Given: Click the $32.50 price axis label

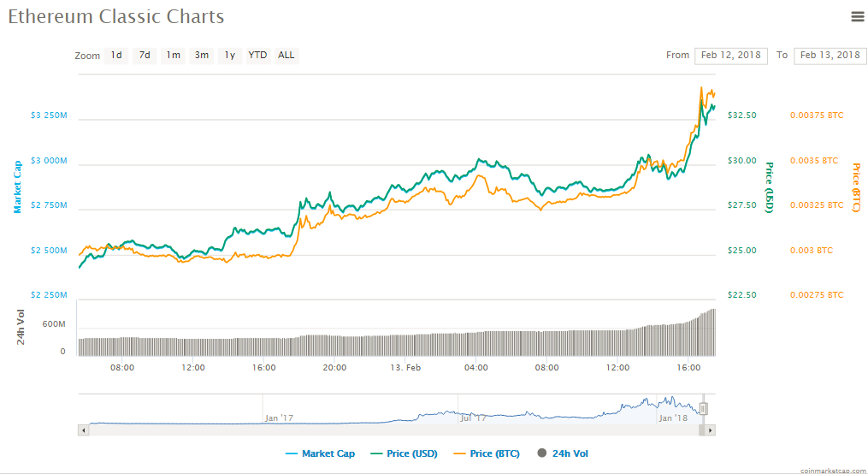Looking at the screenshot, I should (741, 116).
